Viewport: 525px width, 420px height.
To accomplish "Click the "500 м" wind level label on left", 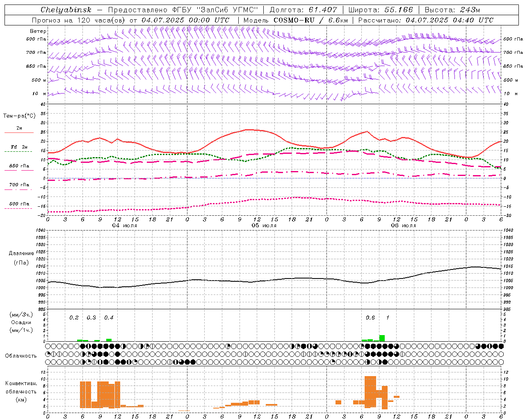I will (39, 80).
